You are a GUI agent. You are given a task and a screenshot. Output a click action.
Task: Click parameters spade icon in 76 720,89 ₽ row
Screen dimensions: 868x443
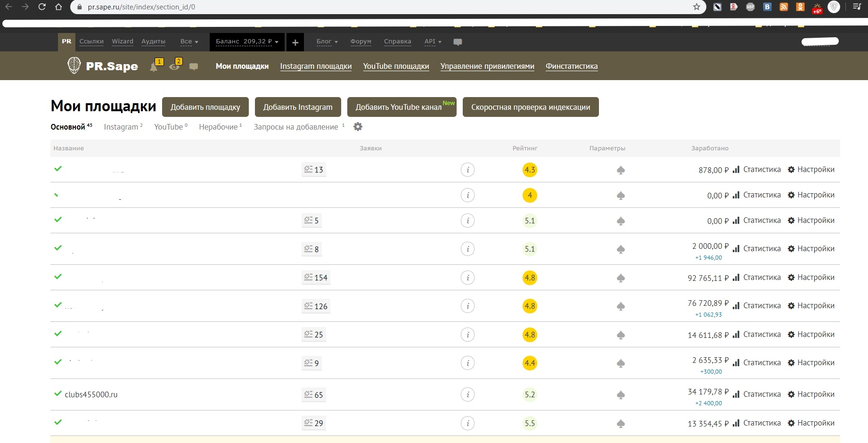[621, 306]
